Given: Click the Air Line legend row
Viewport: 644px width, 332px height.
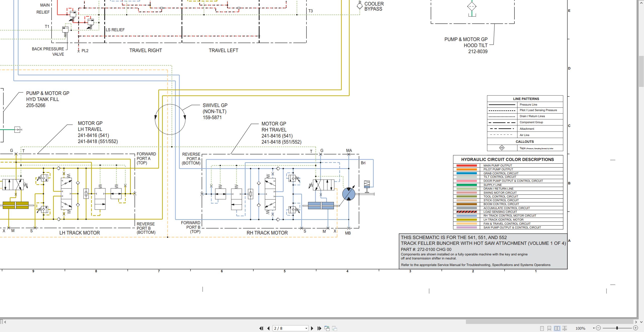Looking at the screenshot, I should 525,135.
